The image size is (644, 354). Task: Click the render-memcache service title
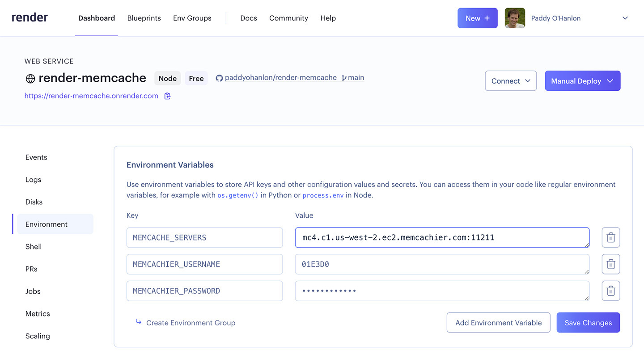pyautogui.click(x=93, y=78)
